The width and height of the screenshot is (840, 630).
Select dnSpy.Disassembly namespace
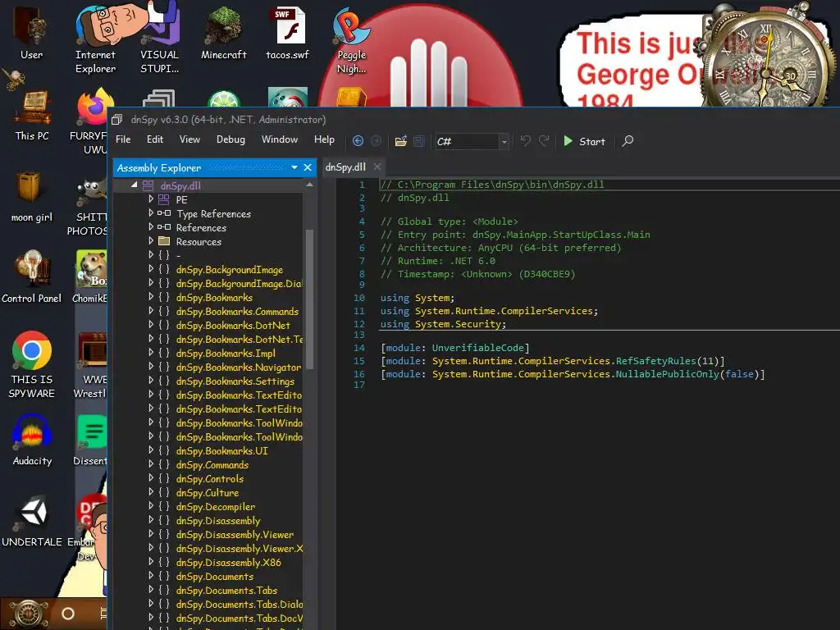tap(218, 520)
